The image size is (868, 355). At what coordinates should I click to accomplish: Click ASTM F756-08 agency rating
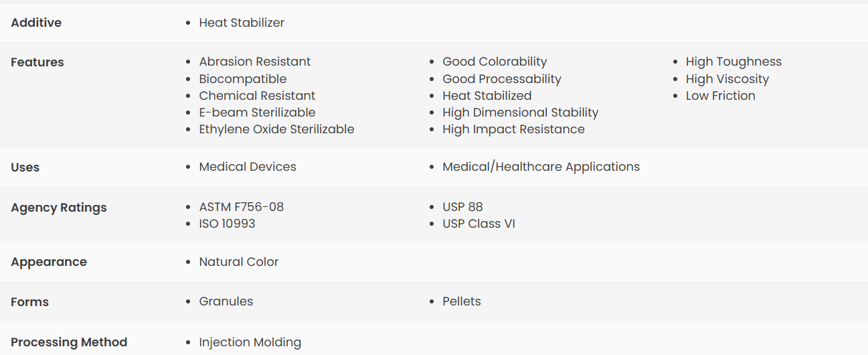tap(242, 207)
